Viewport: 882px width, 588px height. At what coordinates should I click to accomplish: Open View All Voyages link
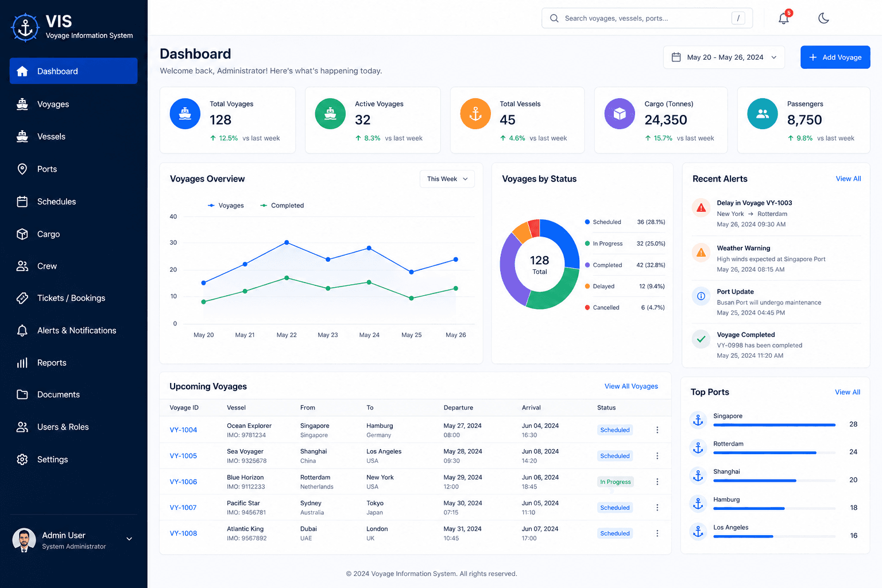631,386
